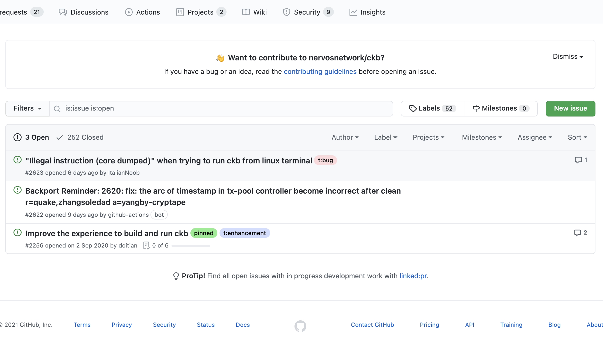The height and width of the screenshot is (364, 603).
Task: Expand the Sort dropdown
Action: click(577, 137)
